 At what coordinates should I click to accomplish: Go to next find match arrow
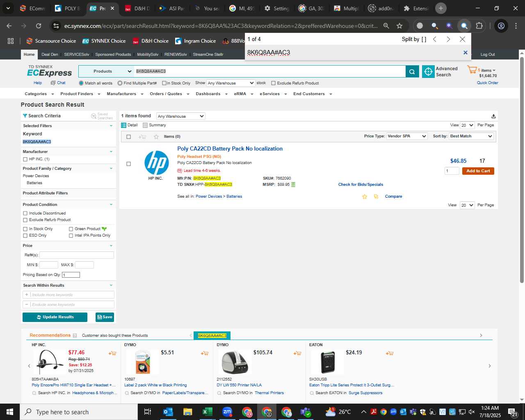(x=448, y=39)
